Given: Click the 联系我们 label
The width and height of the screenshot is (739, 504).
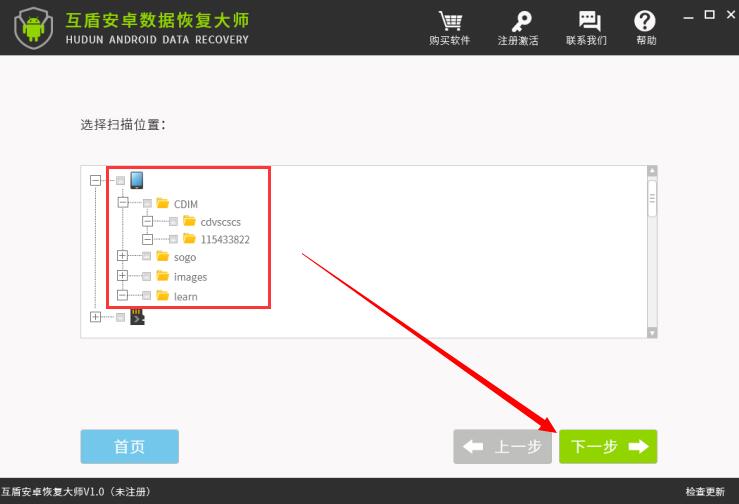Looking at the screenshot, I should (586, 41).
